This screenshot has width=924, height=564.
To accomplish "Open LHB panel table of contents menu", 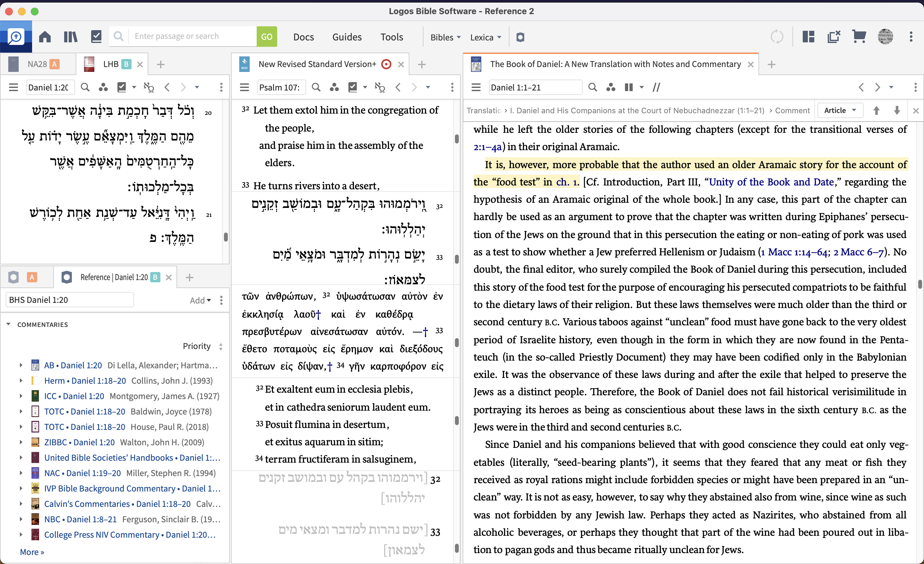I will click(x=13, y=87).
